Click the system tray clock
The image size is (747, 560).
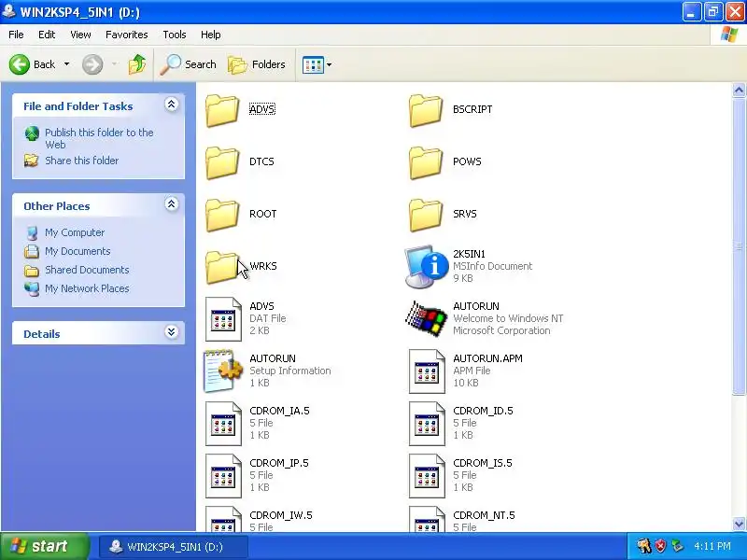712,546
